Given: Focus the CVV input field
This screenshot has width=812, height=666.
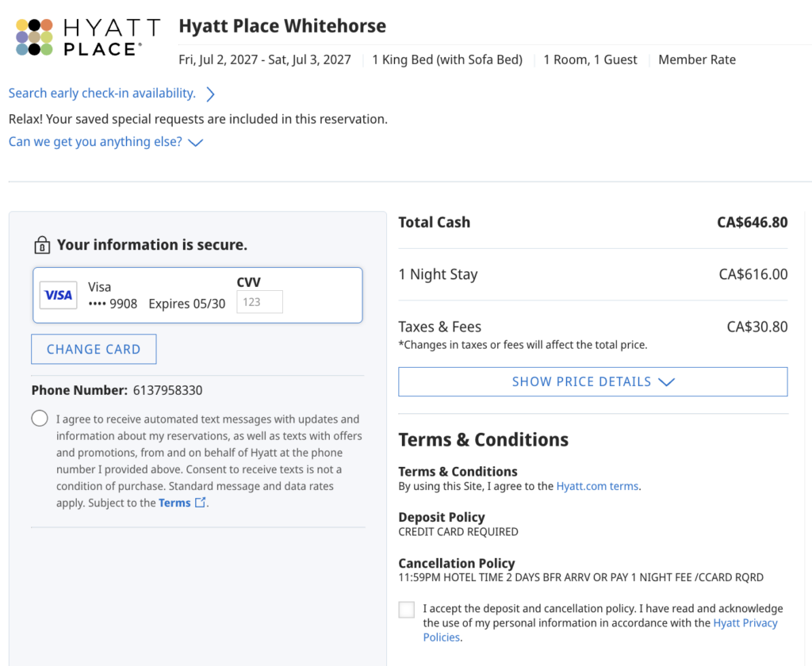Looking at the screenshot, I should [x=259, y=302].
